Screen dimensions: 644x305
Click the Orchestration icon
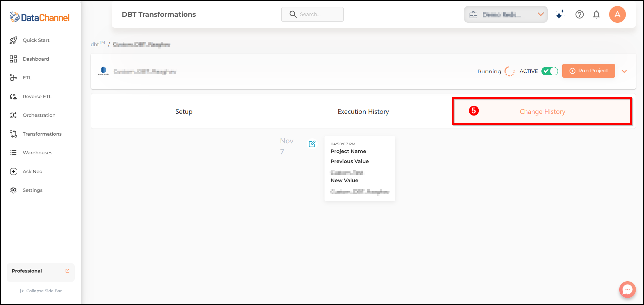[x=13, y=115]
